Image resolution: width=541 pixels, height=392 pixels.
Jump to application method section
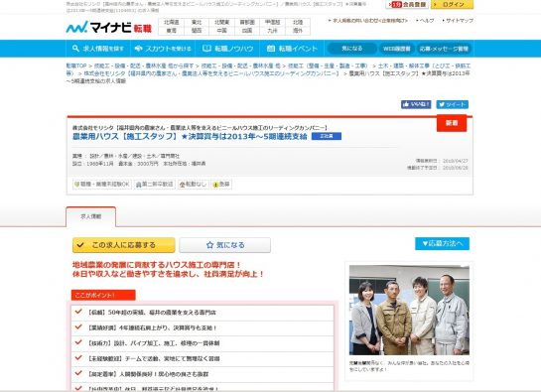point(442,243)
